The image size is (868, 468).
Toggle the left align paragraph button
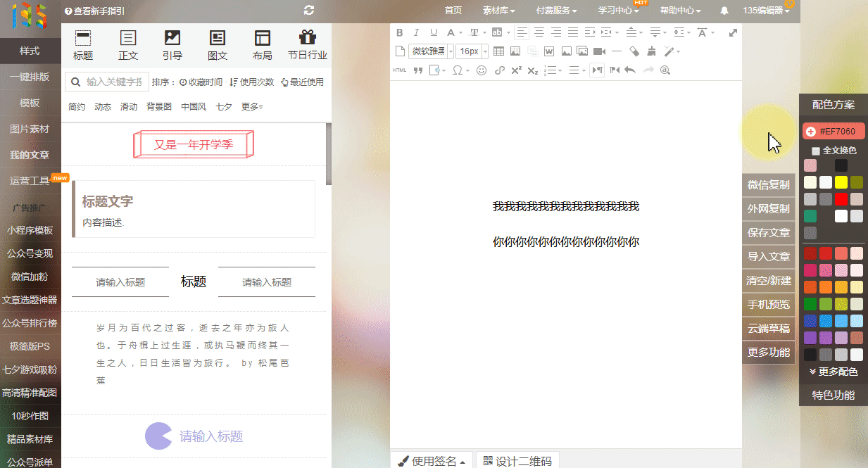coord(522,32)
